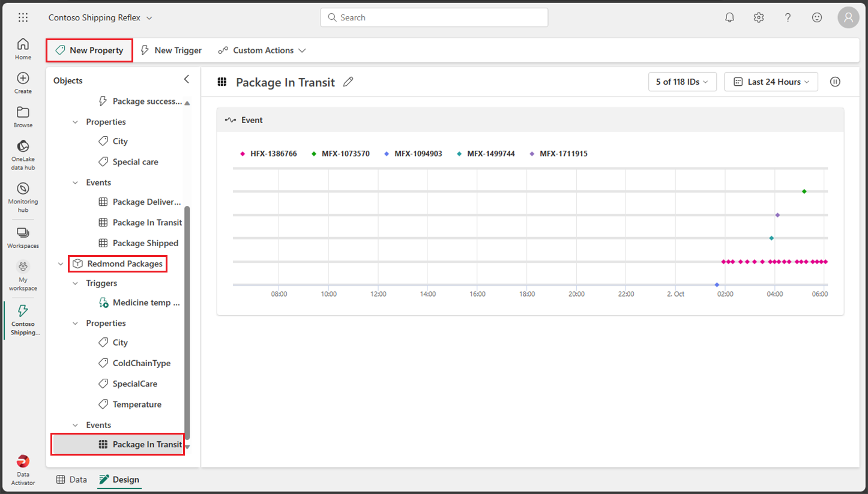Collapse Redmond Packages object node
The height and width of the screenshot is (494, 868).
[61, 264]
